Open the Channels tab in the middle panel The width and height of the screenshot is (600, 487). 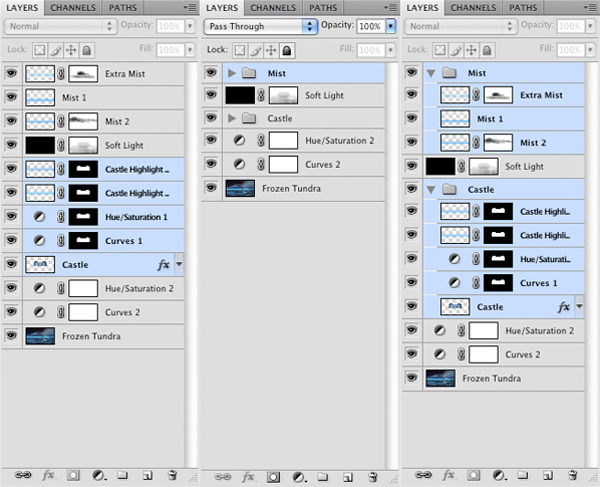(x=273, y=8)
